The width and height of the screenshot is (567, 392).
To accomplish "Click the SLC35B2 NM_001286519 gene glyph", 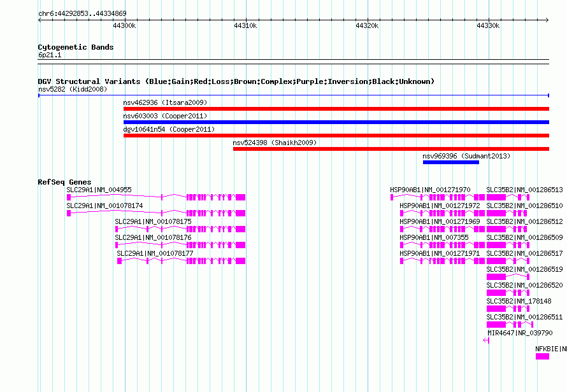I will coord(508,277).
